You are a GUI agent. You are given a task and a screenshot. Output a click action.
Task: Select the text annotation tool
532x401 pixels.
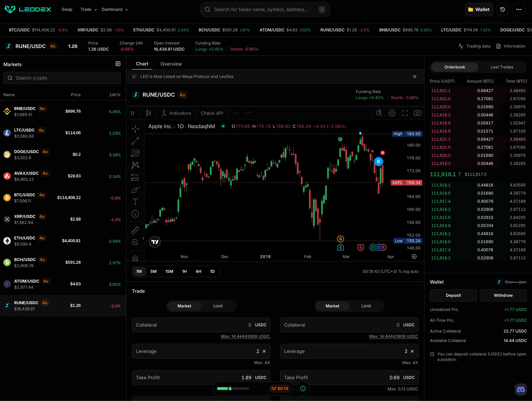(135, 202)
